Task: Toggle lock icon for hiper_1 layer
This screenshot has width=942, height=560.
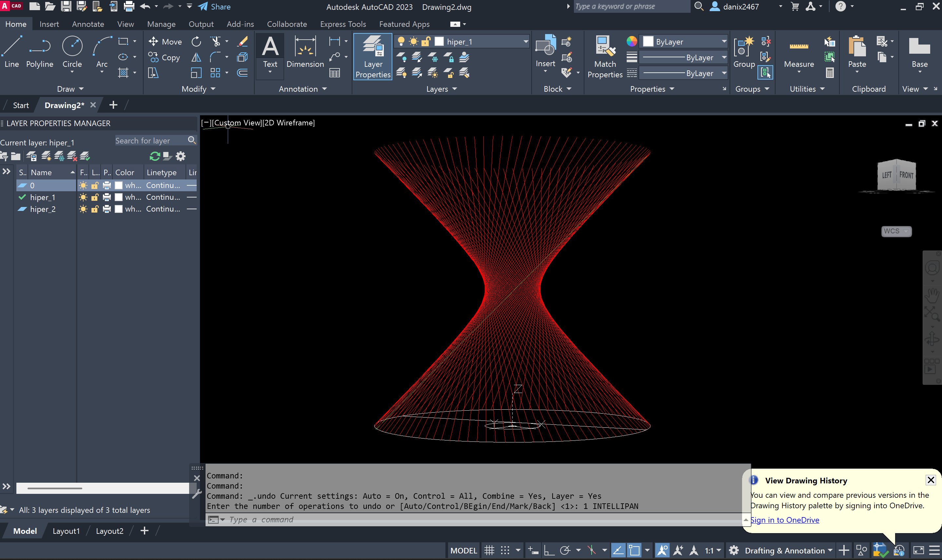Action: click(95, 197)
